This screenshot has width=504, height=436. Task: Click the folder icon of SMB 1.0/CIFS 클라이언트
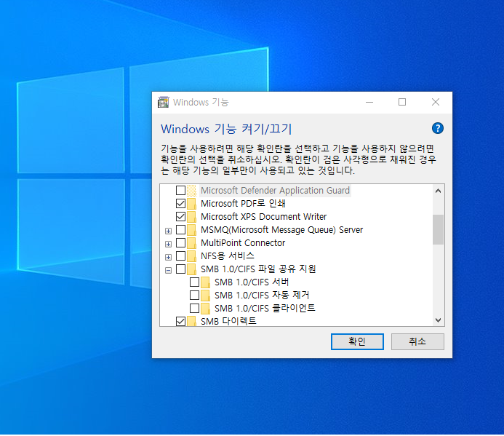205,308
